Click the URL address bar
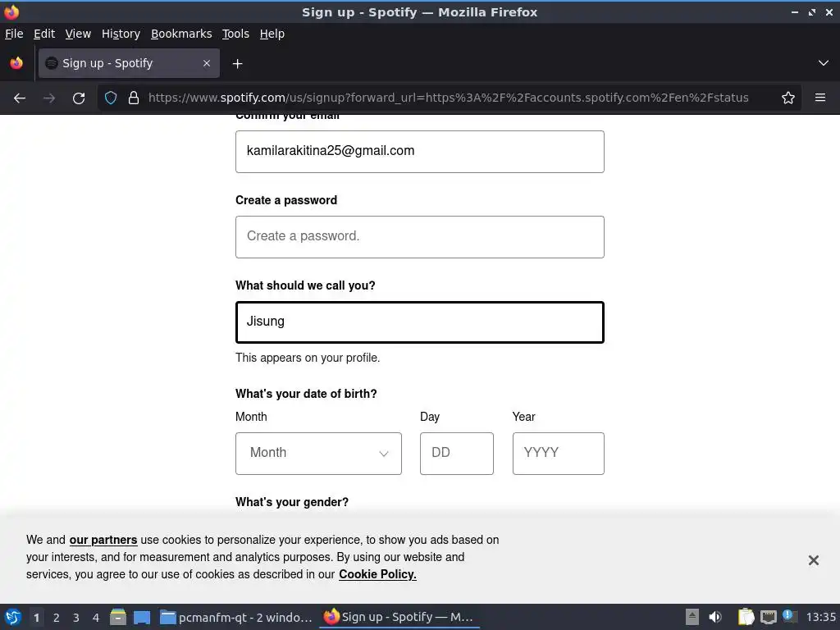The height and width of the screenshot is (630, 840). pyautogui.click(x=448, y=98)
